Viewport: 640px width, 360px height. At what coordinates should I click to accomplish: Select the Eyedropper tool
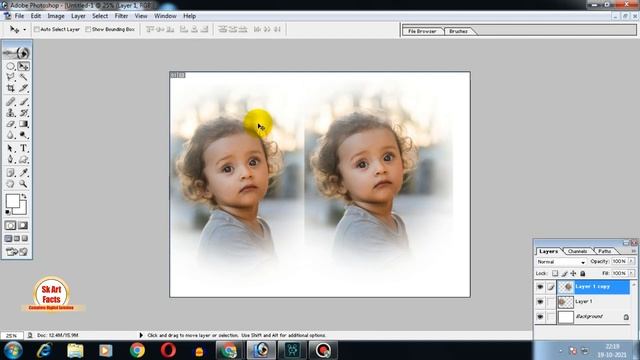coord(23,173)
